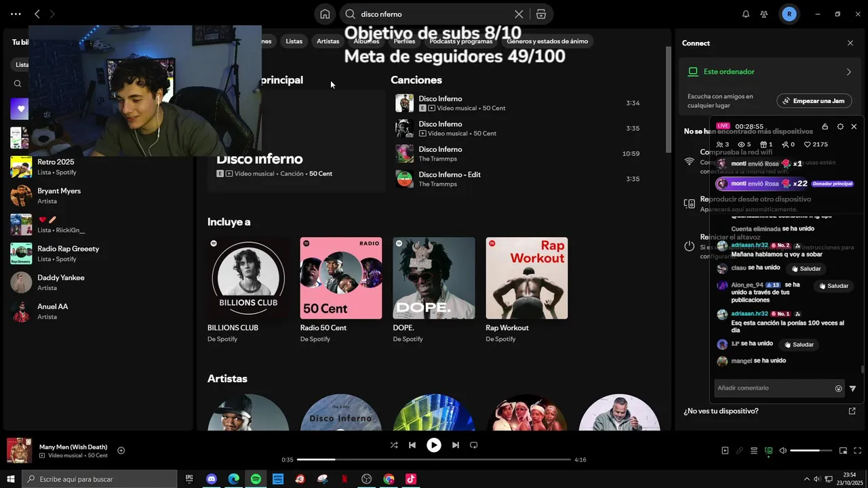Image resolution: width=868 pixels, height=488 pixels.
Task: Open the play queue icon
Action: point(753,451)
